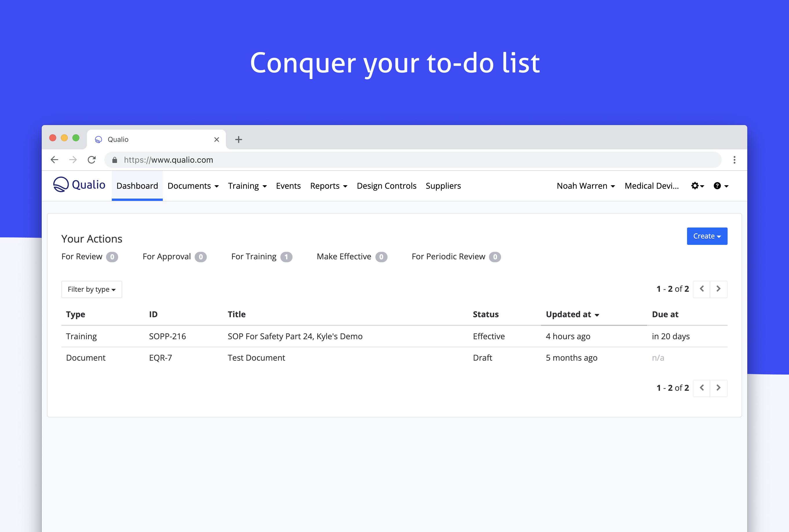Open a new browser tab

[x=238, y=140]
